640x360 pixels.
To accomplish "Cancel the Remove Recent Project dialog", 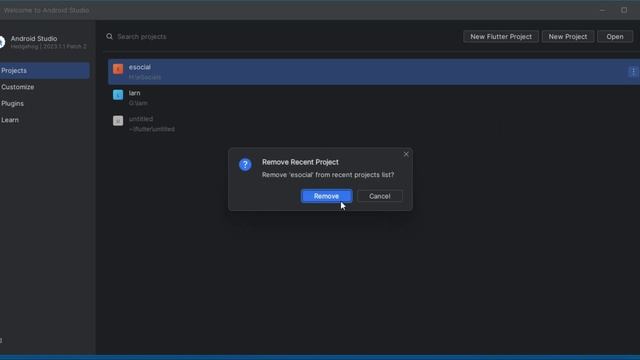I will [x=380, y=196].
